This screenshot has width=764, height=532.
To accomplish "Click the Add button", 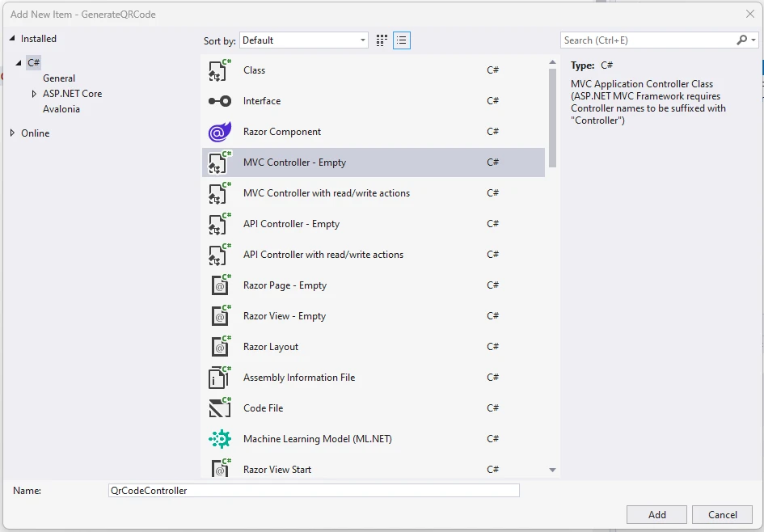I will pos(656,515).
